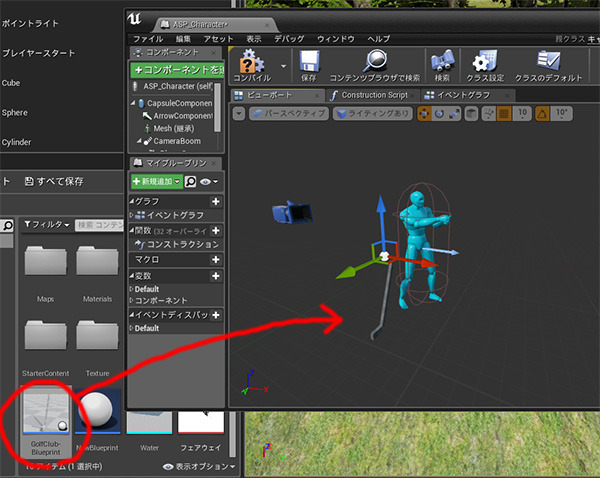
Task: Open Class Settings (クラス設定) icon
Action: click(484, 61)
